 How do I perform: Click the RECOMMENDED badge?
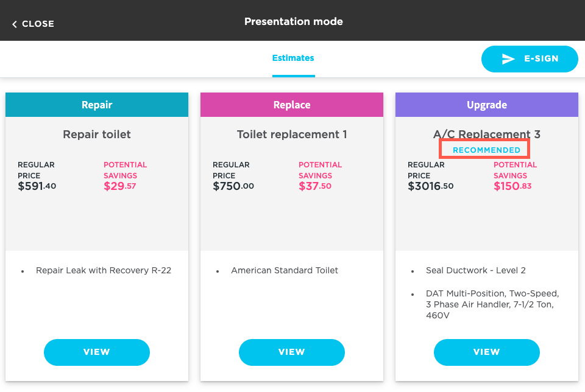[486, 150]
